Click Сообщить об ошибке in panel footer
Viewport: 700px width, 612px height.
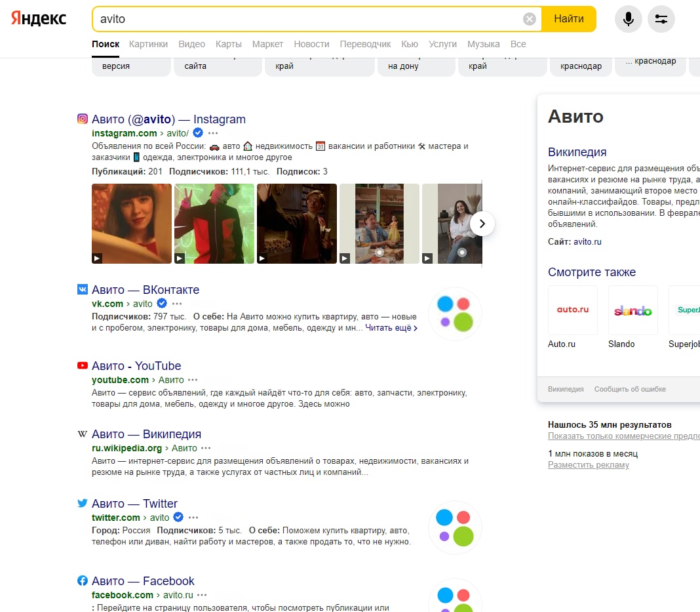tap(630, 389)
